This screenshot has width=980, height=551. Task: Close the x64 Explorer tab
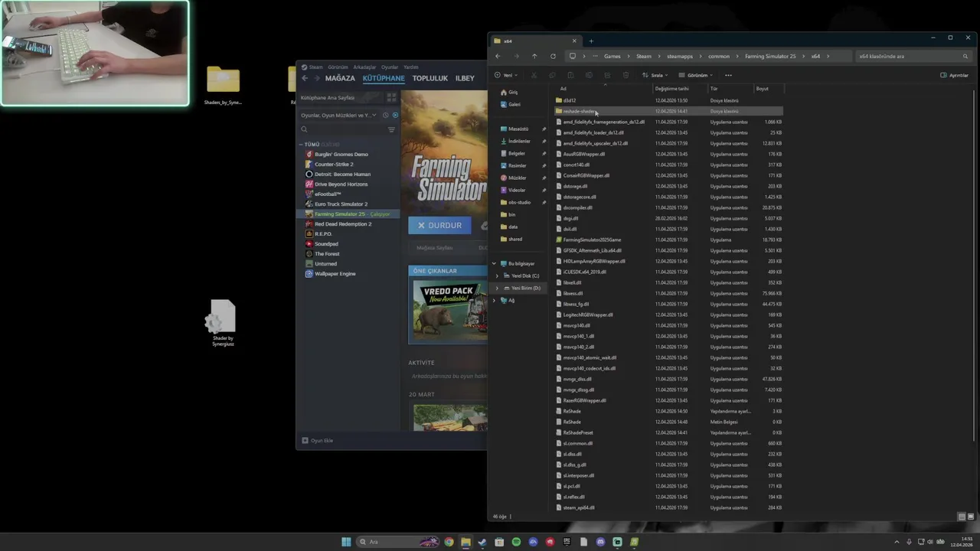pyautogui.click(x=574, y=41)
